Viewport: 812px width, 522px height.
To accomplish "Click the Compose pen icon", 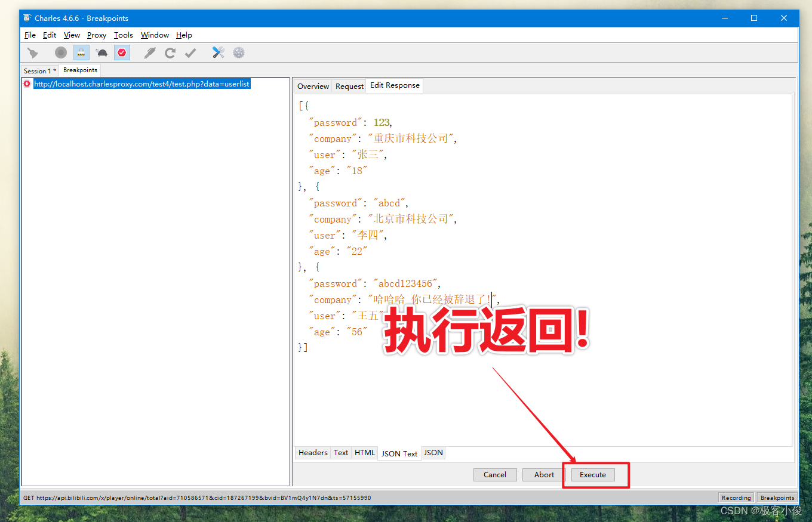I will tap(150, 53).
